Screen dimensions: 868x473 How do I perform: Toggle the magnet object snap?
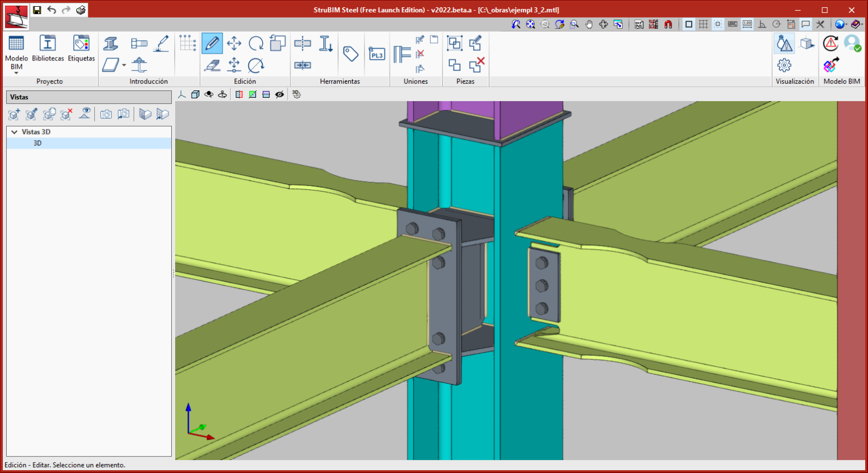pos(668,24)
